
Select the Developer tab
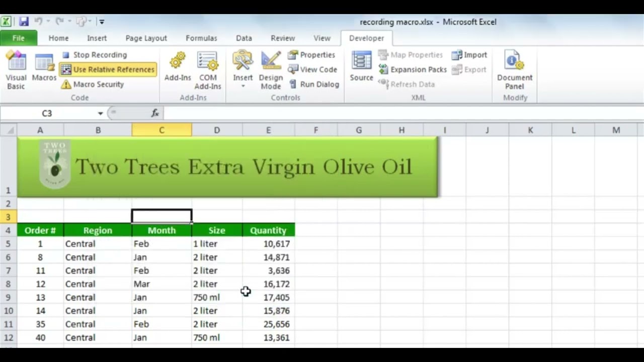coord(366,38)
